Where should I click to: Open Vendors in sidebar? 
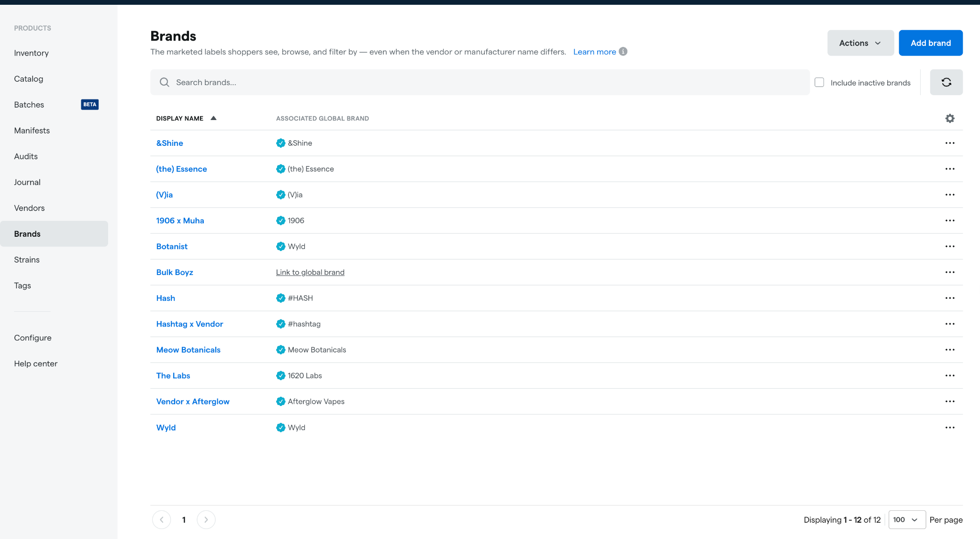(29, 208)
